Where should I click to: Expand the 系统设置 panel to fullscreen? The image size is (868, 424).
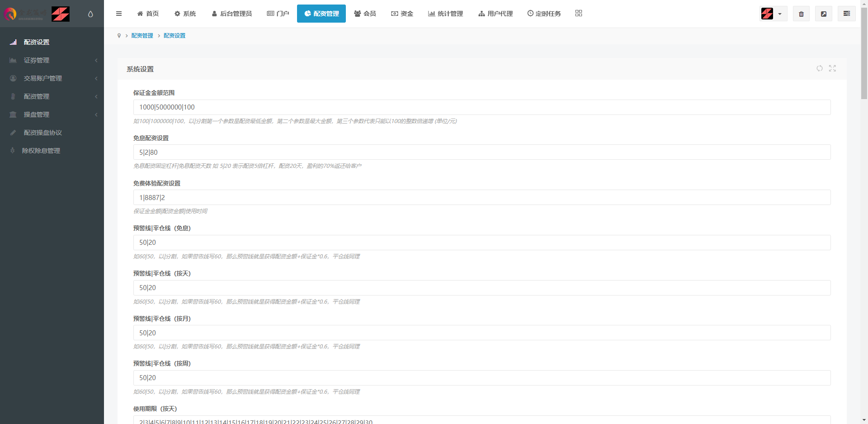pos(832,68)
